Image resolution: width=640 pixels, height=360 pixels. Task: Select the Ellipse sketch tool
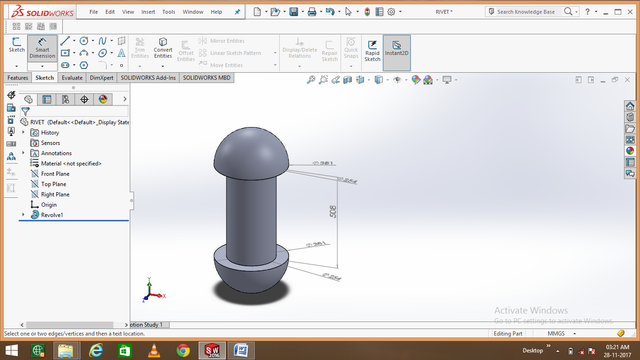click(102, 53)
